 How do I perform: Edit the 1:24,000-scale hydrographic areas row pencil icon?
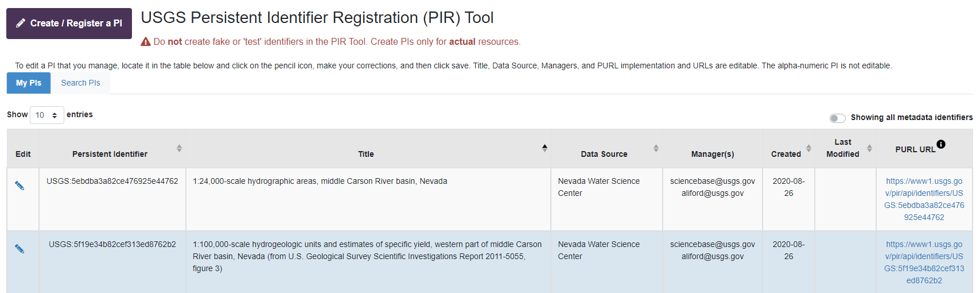point(20,186)
